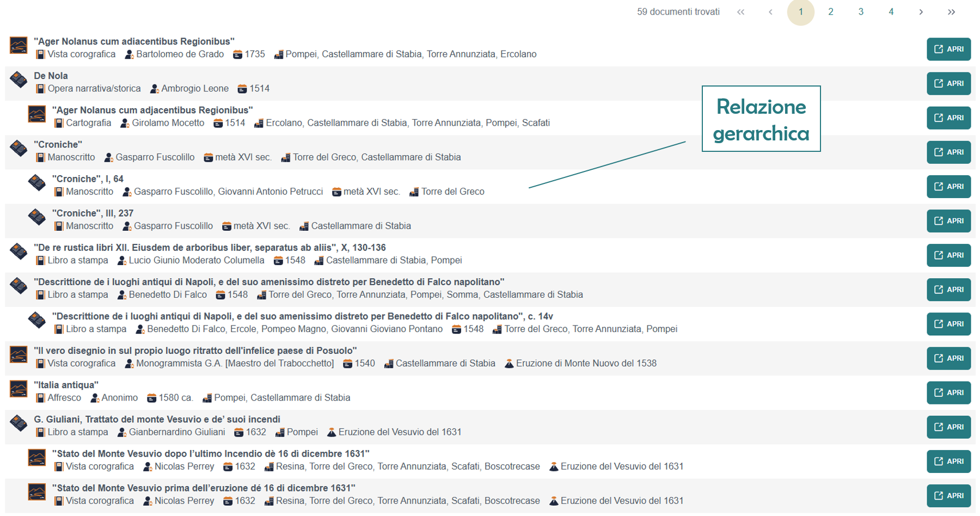Go to page 2 of results
980x516 pixels.
[830, 12]
